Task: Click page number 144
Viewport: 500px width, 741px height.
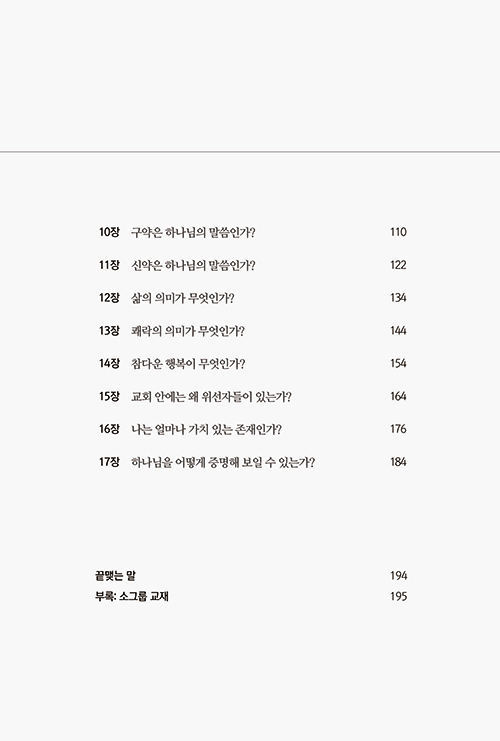Action: click(398, 331)
